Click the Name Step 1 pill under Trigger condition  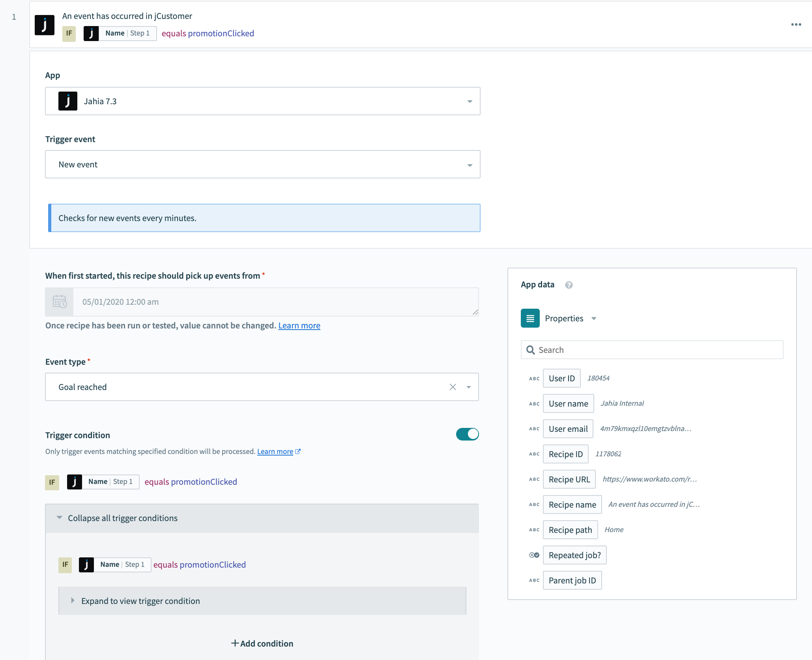pos(103,482)
